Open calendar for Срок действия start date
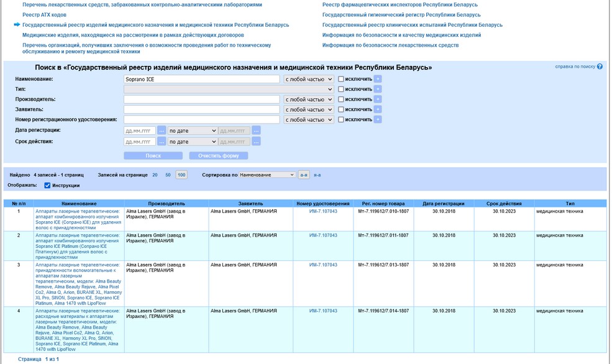 tap(161, 142)
